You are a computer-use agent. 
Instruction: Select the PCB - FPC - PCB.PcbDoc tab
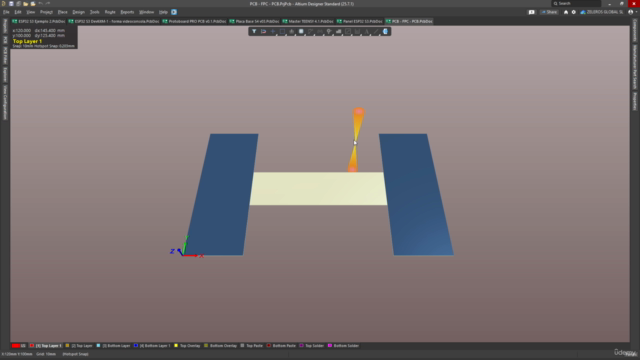pos(409,21)
